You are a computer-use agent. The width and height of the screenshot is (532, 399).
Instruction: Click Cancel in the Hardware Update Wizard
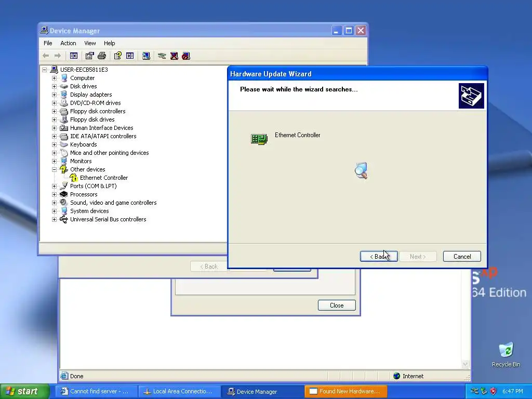tap(462, 257)
